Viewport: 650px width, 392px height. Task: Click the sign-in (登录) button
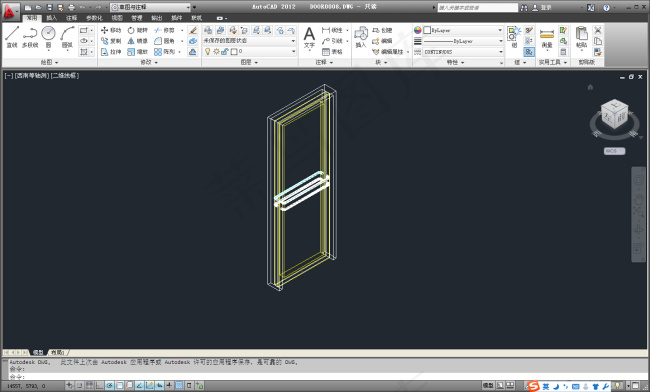(542, 7)
